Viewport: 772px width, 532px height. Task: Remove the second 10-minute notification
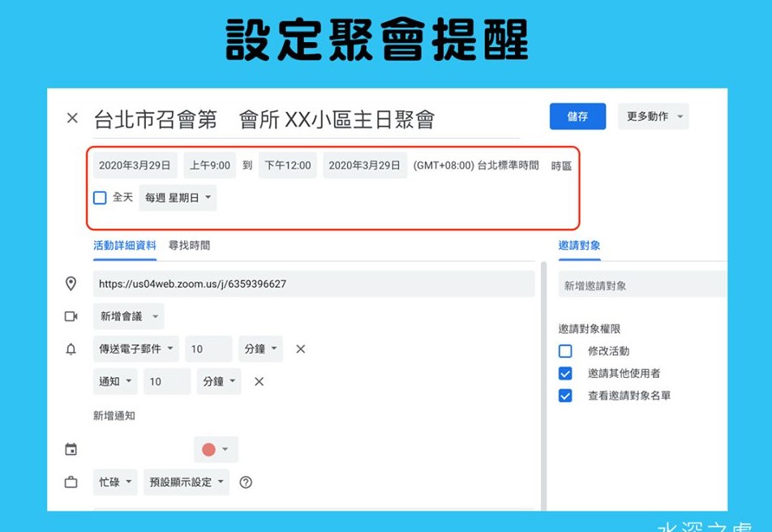point(259,381)
